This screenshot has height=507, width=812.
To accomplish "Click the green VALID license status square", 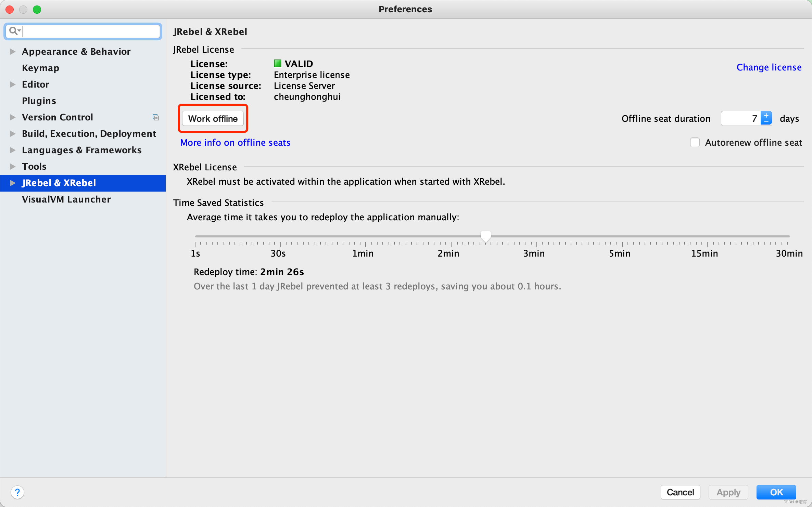I will coord(278,64).
